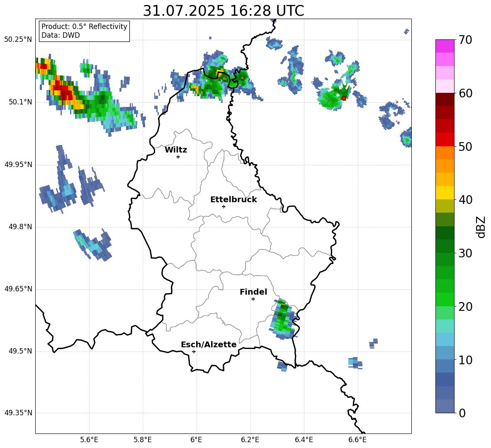The height and width of the screenshot is (448, 491).
Task: Click the Esch/Alzette location cross marker
Action: pyautogui.click(x=194, y=351)
